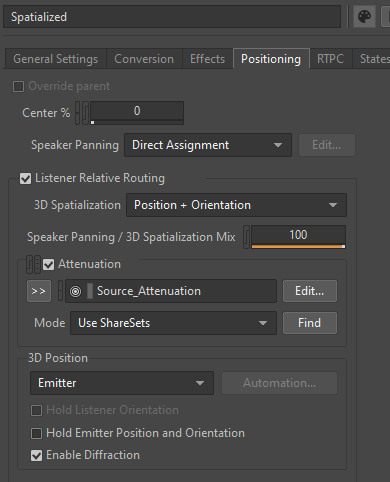Click the Speaker Panning / 3D Spatialization Mix slider
Image resolution: width=390 pixels, height=482 pixels.
tap(298, 237)
